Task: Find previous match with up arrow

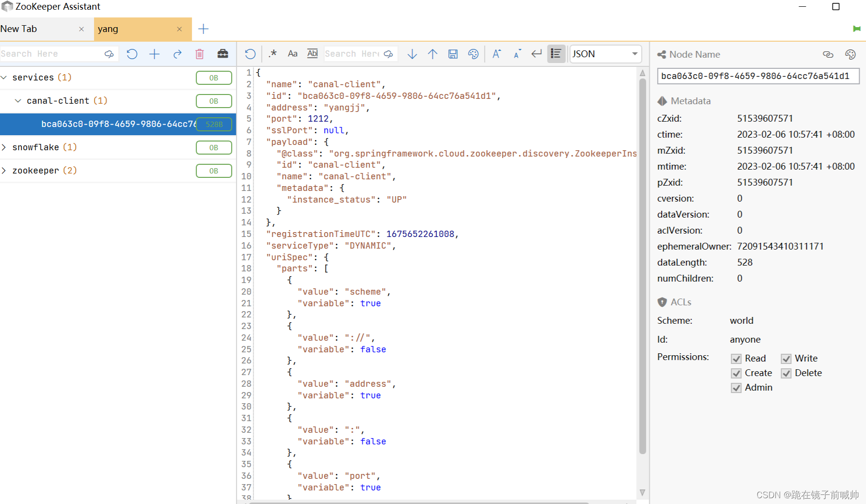Action: 433,54
